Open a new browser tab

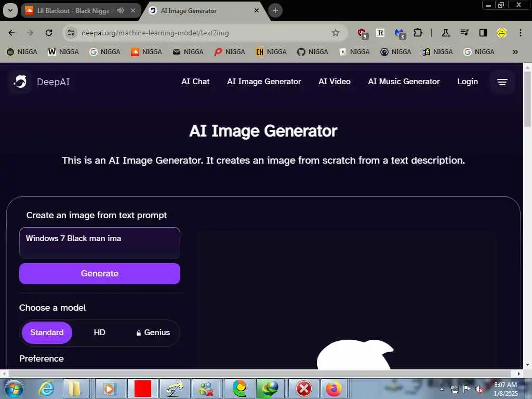click(x=275, y=10)
